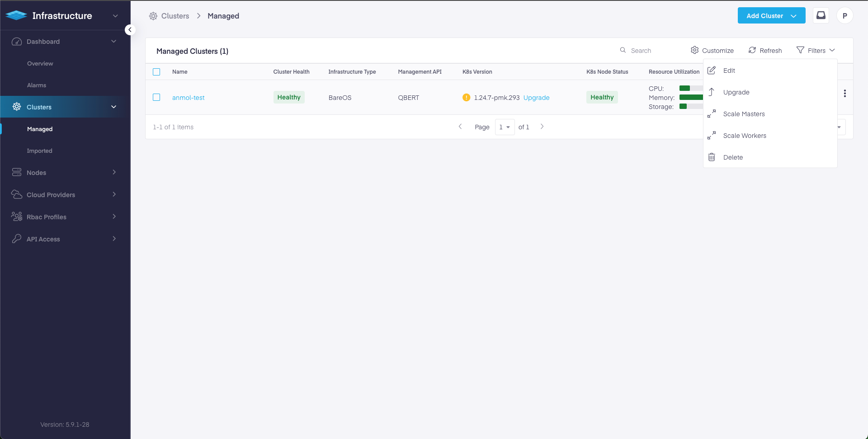
Task: Collapse the sidebar with the arrow button
Action: 130,30
